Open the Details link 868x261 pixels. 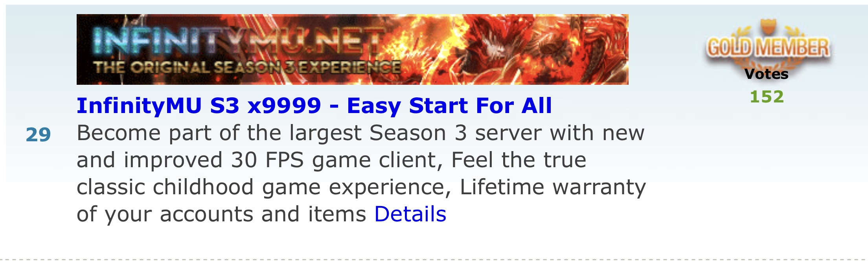410,214
